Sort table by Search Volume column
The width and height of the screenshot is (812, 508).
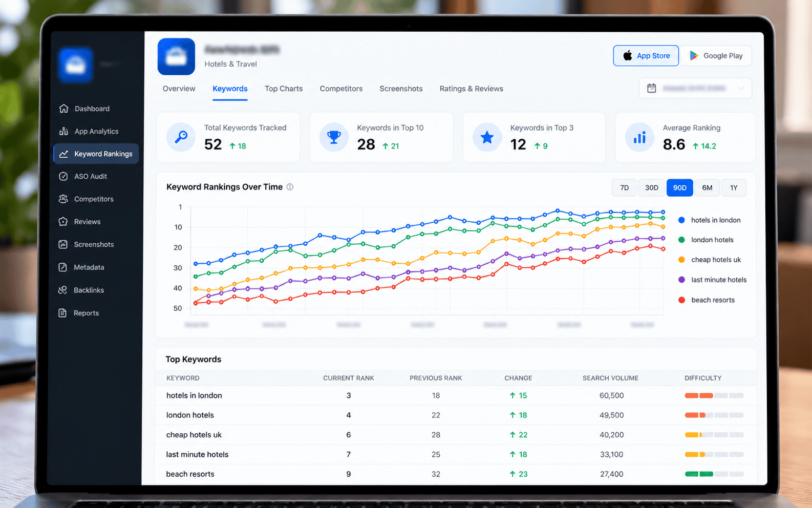click(610, 378)
